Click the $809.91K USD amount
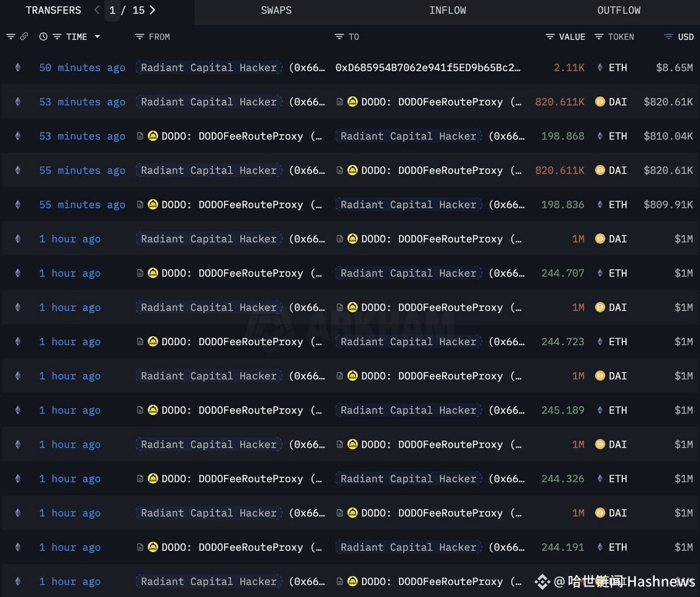Screen dimensions: 700x597 (668, 205)
